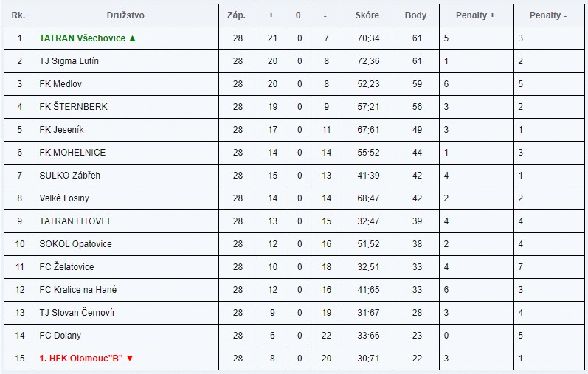
Task: Sort by the Body column header
Action: (x=416, y=15)
